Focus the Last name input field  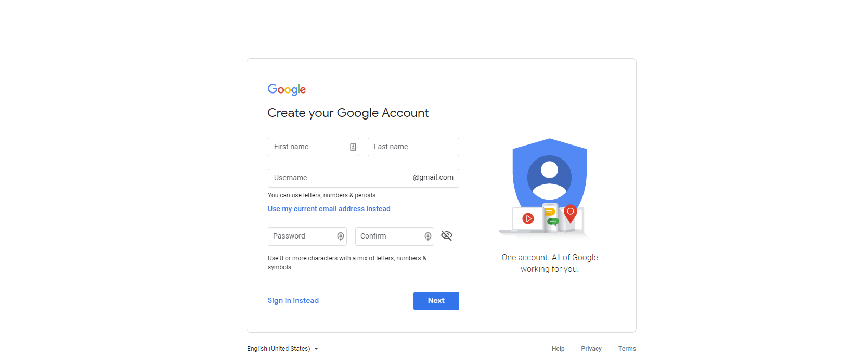point(413,147)
